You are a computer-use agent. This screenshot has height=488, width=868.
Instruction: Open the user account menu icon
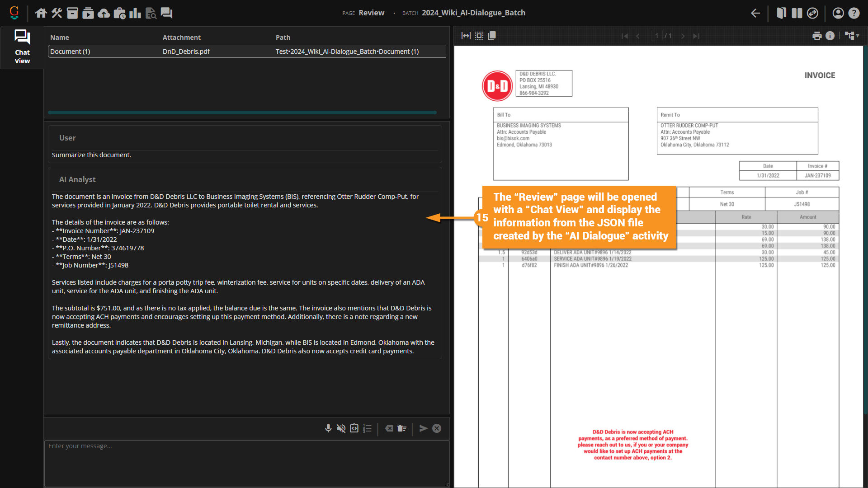[x=838, y=13]
